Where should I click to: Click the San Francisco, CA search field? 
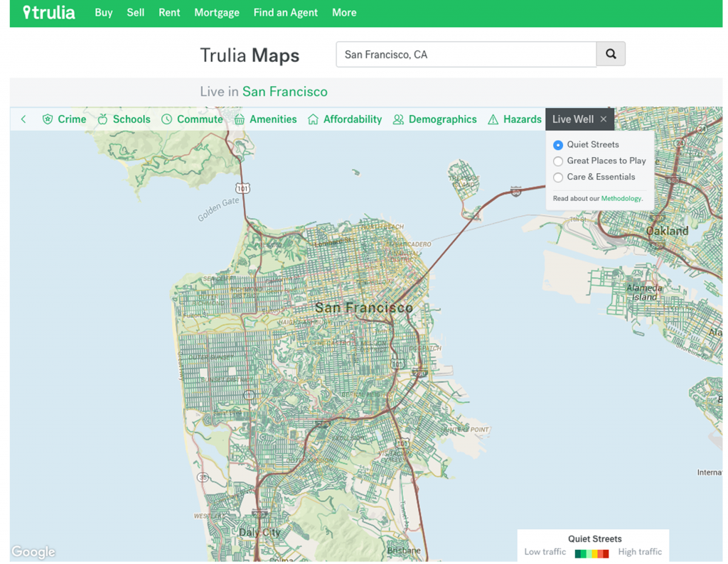pyautogui.click(x=466, y=54)
